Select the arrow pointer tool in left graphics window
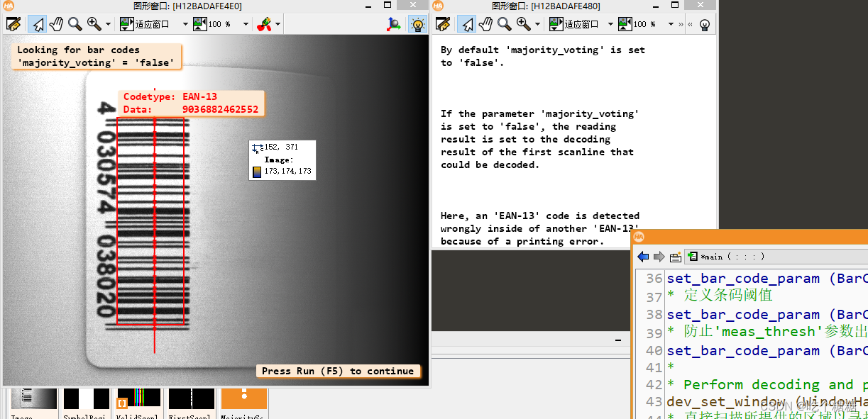The height and width of the screenshot is (419, 868). click(37, 24)
